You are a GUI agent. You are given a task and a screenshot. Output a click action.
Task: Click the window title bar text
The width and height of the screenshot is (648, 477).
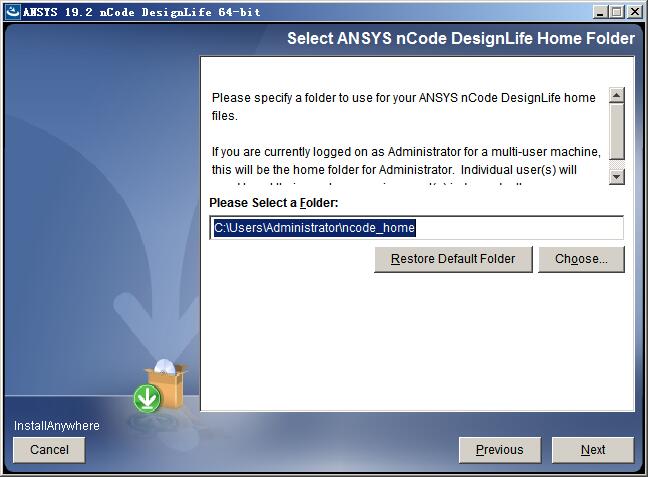tap(142, 12)
